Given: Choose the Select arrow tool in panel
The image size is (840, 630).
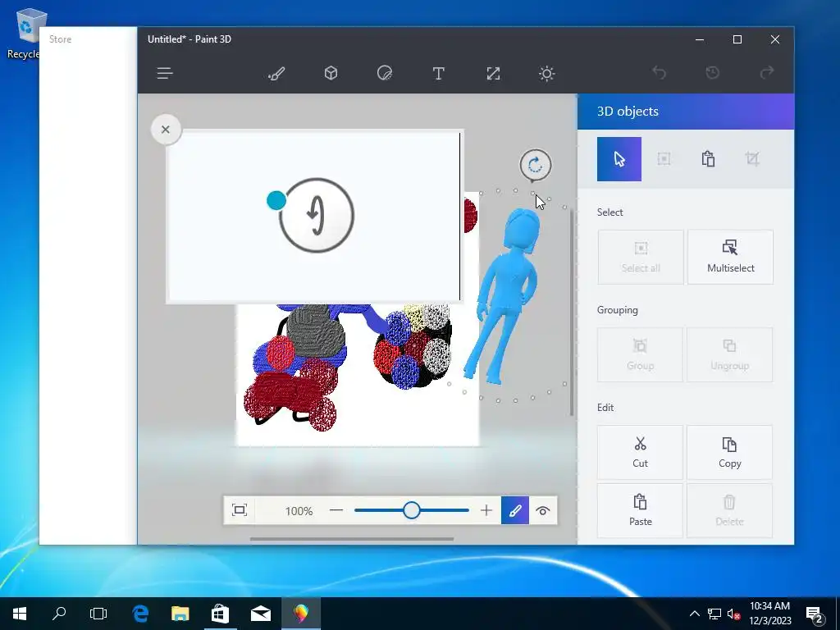Looking at the screenshot, I should coord(619,159).
